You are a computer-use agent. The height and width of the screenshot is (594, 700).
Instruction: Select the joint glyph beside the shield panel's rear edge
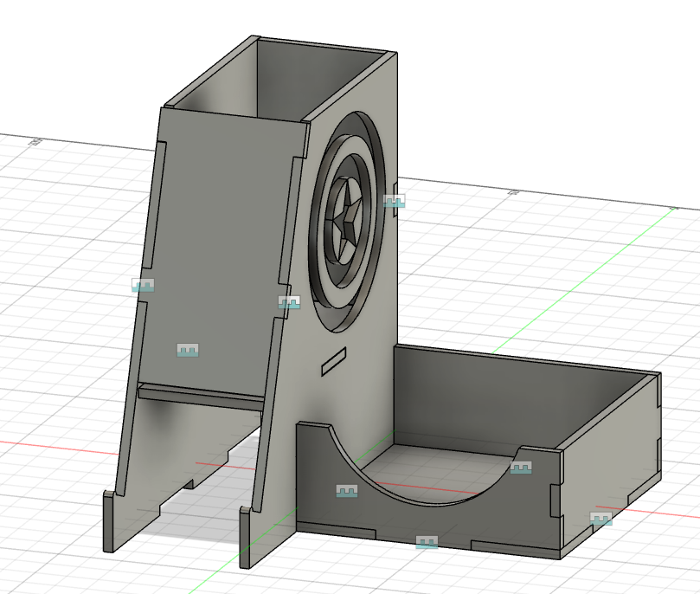click(x=395, y=201)
